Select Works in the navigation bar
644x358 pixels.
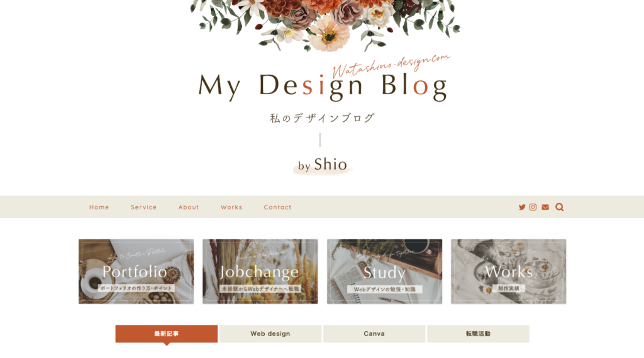pyautogui.click(x=231, y=207)
